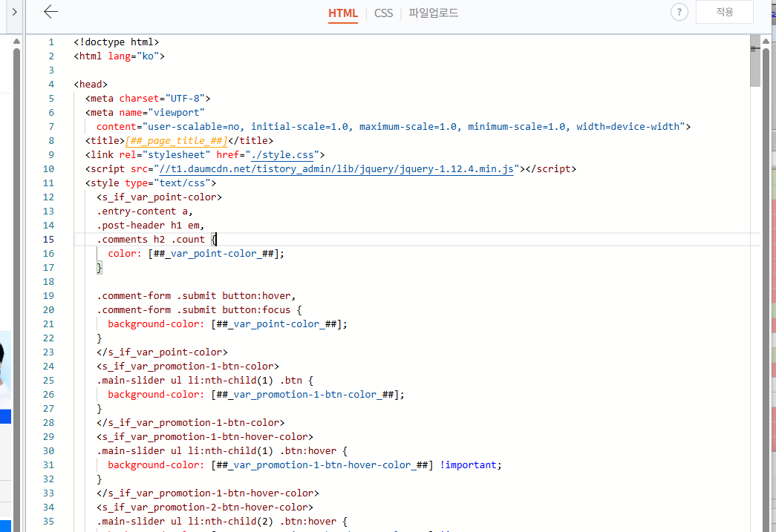Viewport: 776px width, 532px height.
Task: Click the left panel scroll up arrow
Action: click(16, 42)
